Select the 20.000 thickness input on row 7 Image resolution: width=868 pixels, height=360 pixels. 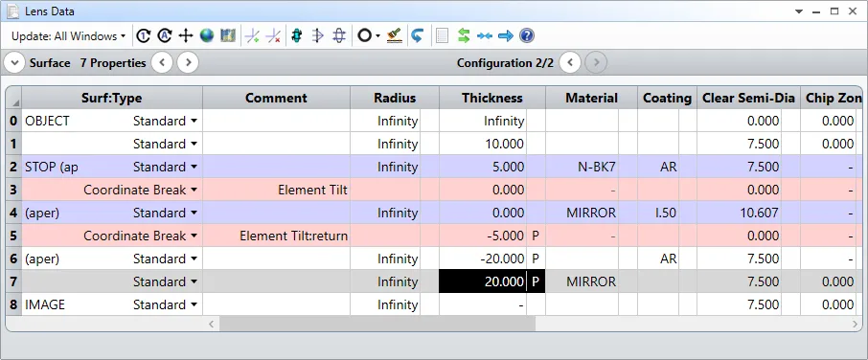482,282
